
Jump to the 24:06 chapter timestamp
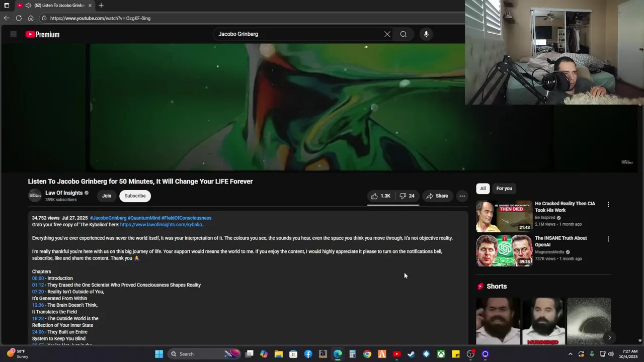(x=38, y=332)
